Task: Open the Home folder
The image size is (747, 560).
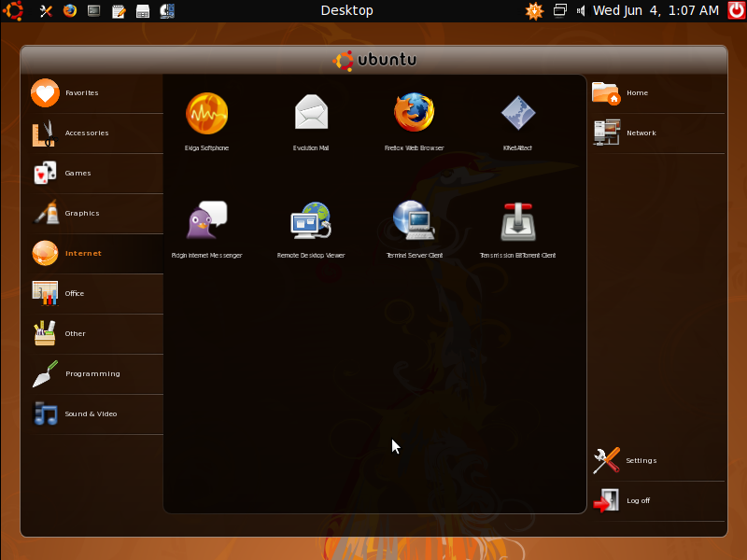Action: point(657,92)
